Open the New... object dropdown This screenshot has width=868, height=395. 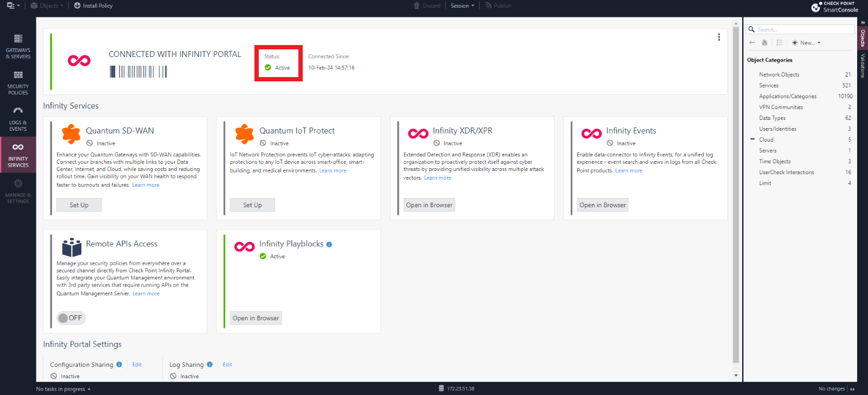click(x=806, y=42)
